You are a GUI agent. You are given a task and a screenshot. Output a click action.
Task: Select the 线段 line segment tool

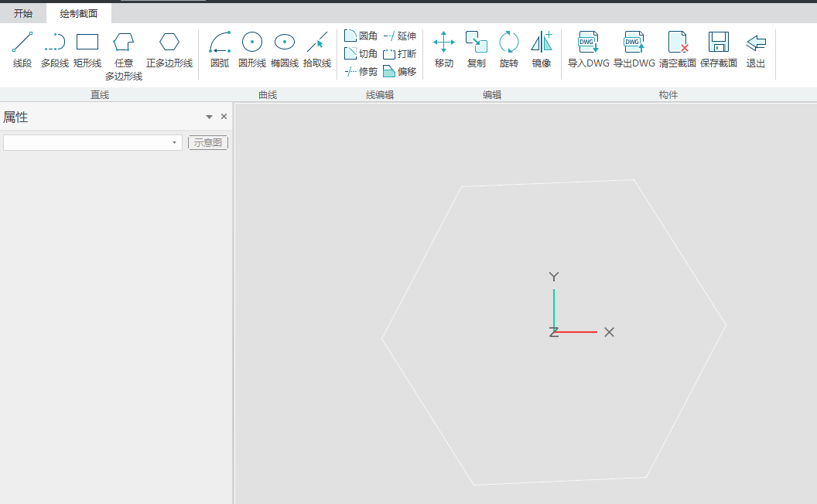tap(22, 49)
